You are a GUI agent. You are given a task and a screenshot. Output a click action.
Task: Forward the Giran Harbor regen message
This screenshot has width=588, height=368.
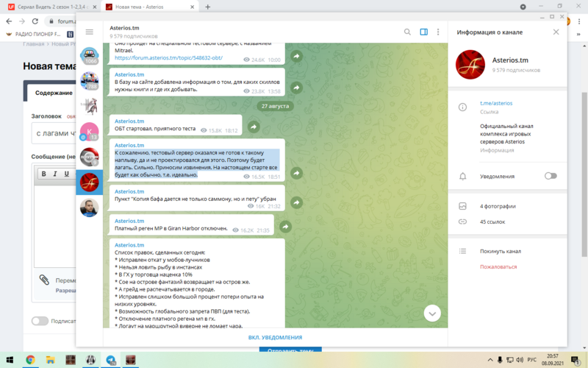pyautogui.click(x=285, y=227)
